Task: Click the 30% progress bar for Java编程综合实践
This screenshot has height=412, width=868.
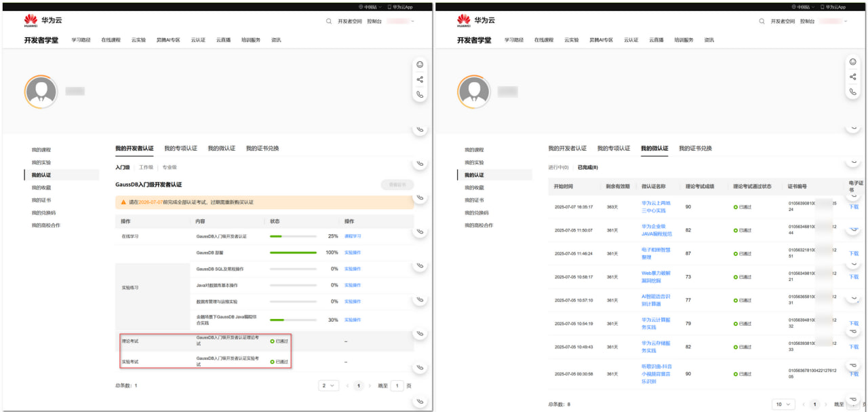Action: coord(293,320)
